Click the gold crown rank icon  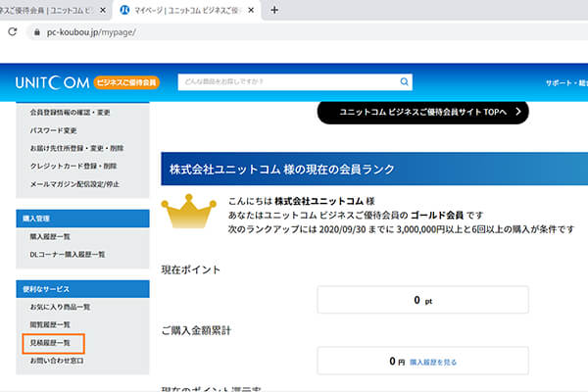pos(188,212)
